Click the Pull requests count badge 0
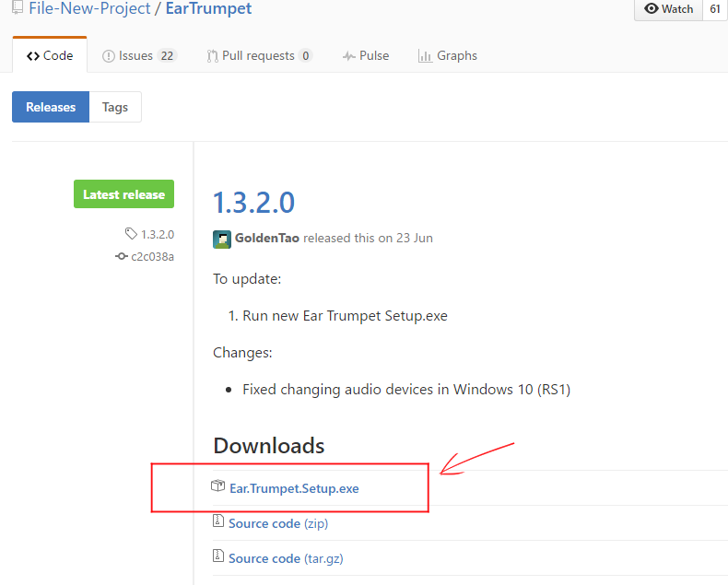The height and width of the screenshot is (585, 728). coord(306,55)
